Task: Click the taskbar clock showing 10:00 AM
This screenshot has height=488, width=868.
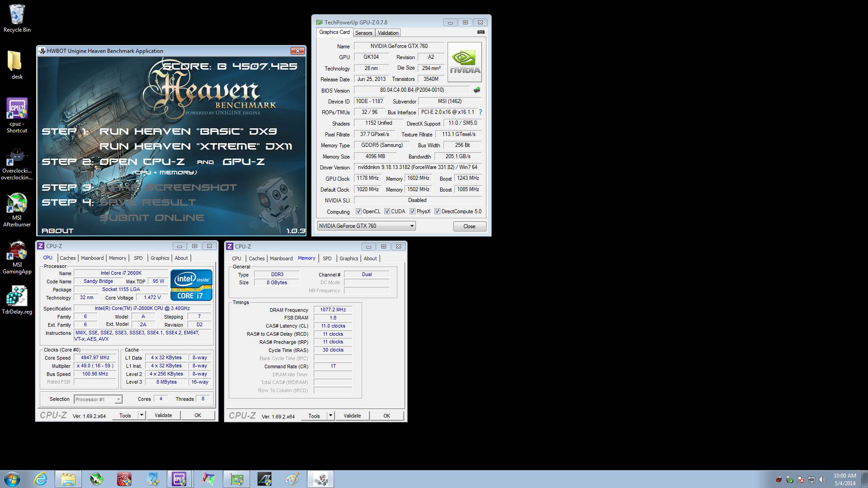Action: pyautogui.click(x=844, y=476)
